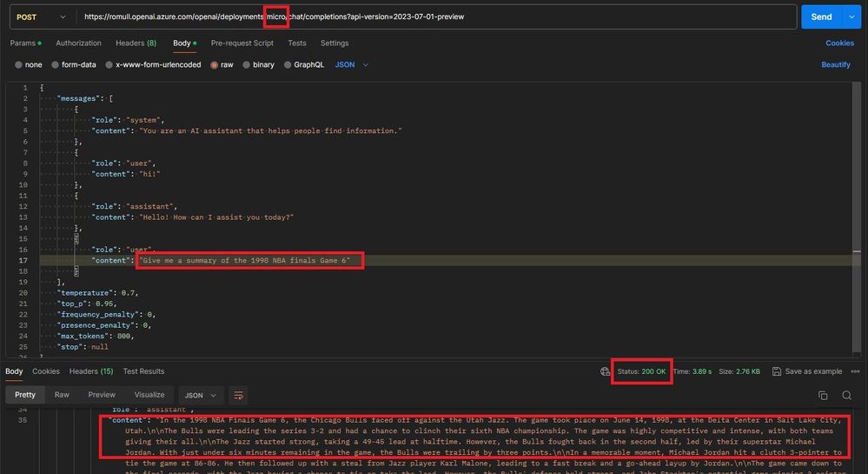The height and width of the screenshot is (474, 868).
Task: Open the response more options ellipsis
Action: coord(855,371)
